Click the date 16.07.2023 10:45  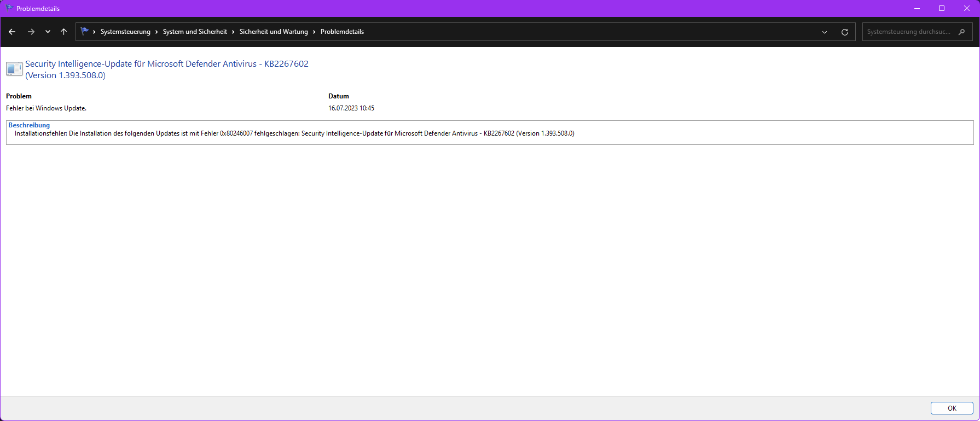pos(351,108)
